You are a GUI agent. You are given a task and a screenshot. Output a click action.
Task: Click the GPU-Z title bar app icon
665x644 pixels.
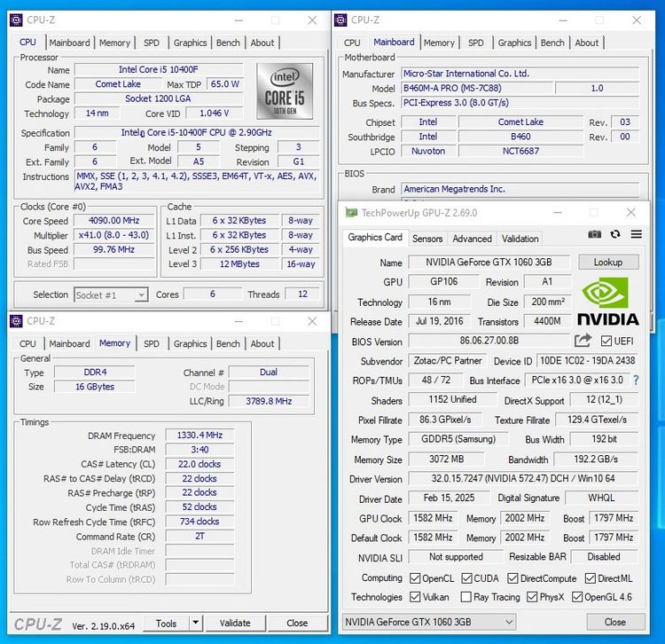click(x=351, y=212)
